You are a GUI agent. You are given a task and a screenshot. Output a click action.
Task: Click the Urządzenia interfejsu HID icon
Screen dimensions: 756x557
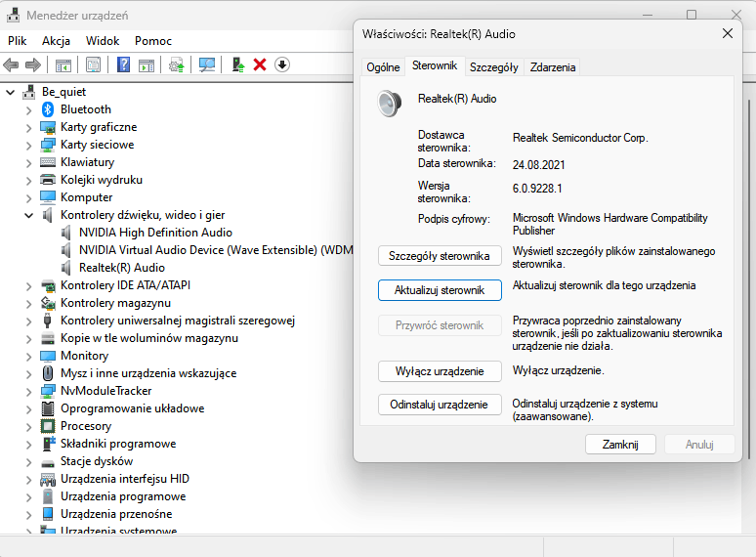[48, 479]
